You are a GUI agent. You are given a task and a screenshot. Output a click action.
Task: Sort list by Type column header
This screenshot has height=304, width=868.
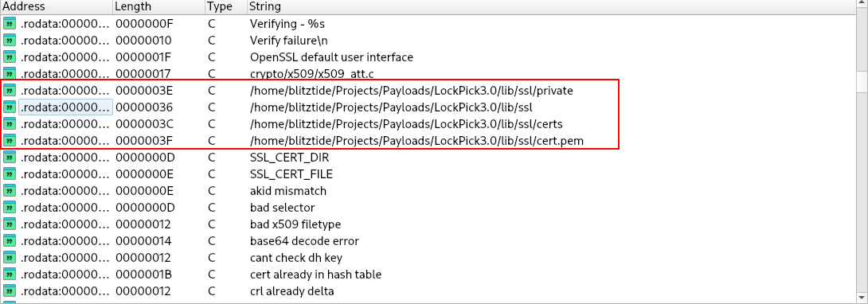coord(226,6)
